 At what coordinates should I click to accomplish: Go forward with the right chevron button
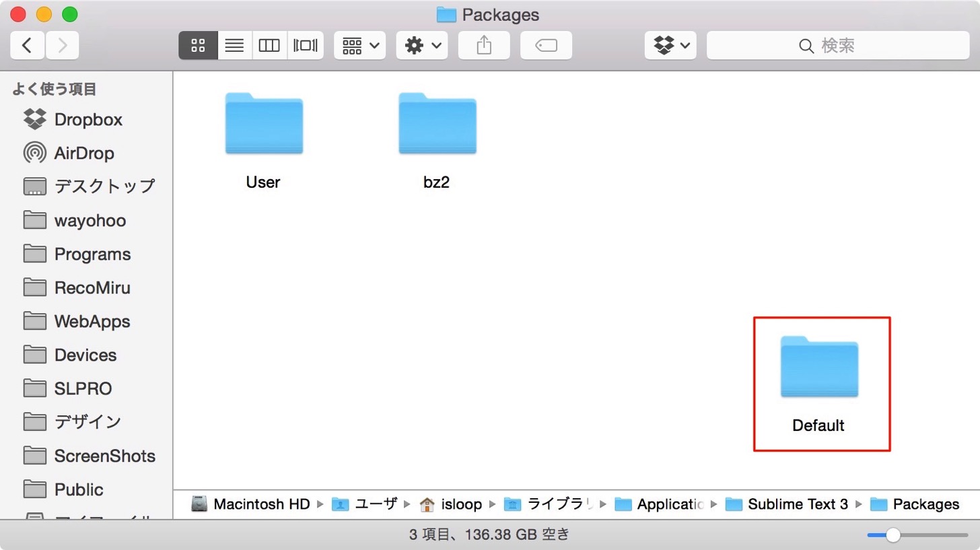(x=62, y=45)
